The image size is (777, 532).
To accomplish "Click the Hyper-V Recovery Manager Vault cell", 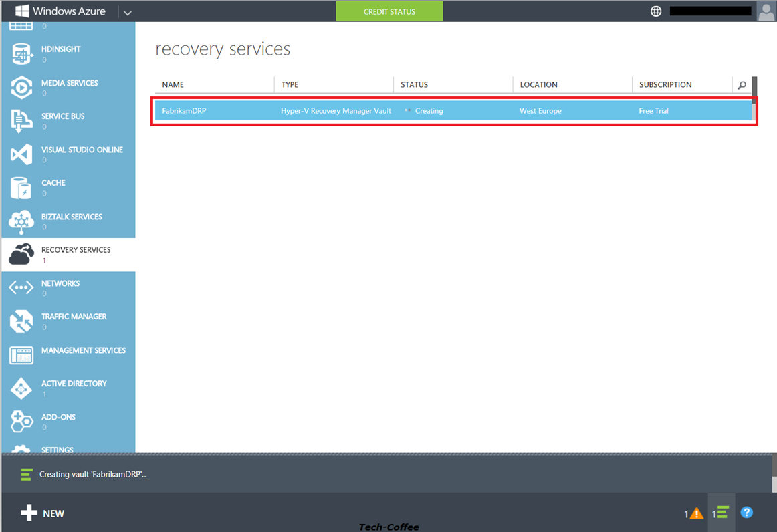I will (x=336, y=111).
